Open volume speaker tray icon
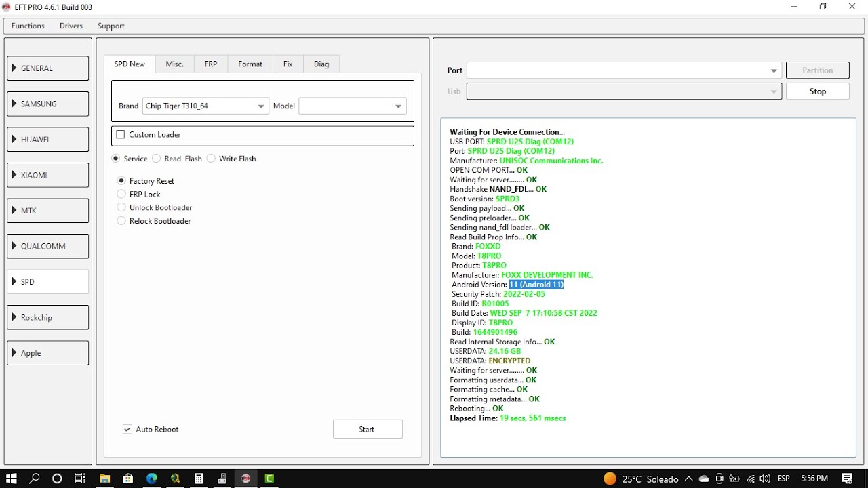The height and width of the screenshot is (488, 868). pos(765,479)
